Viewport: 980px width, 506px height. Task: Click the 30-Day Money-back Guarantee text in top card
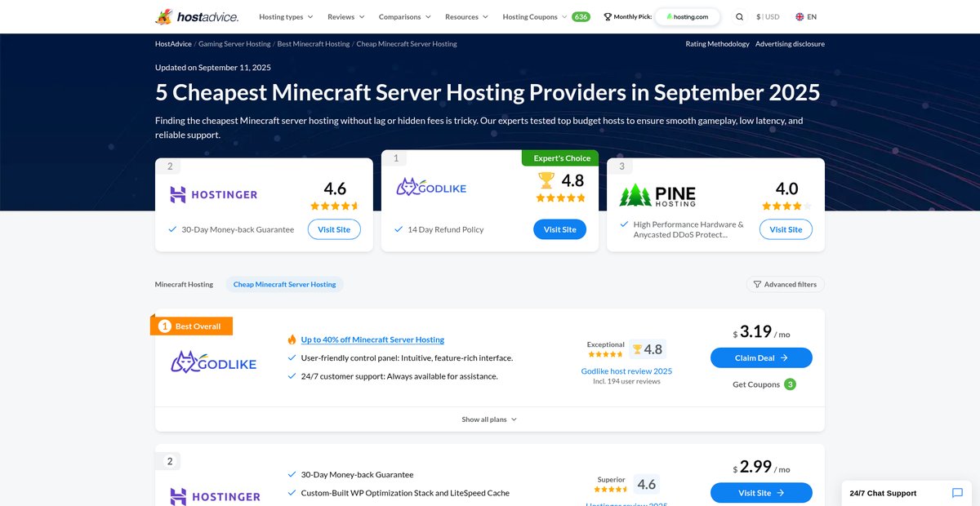(238, 229)
